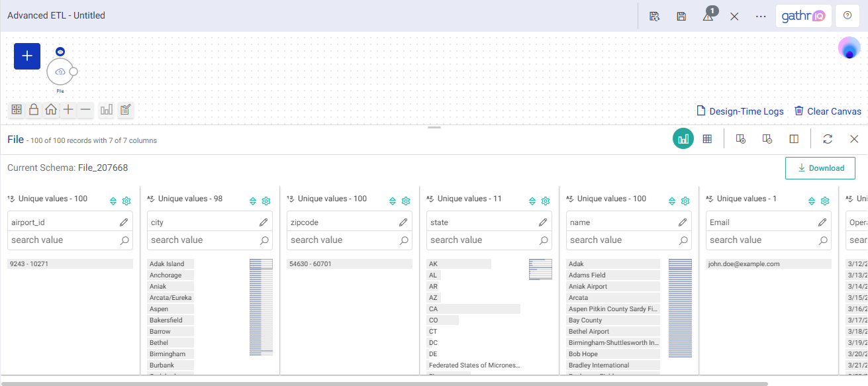The image size is (868, 386).
Task: Click the zoom in plus icon on canvas
Action: click(68, 109)
